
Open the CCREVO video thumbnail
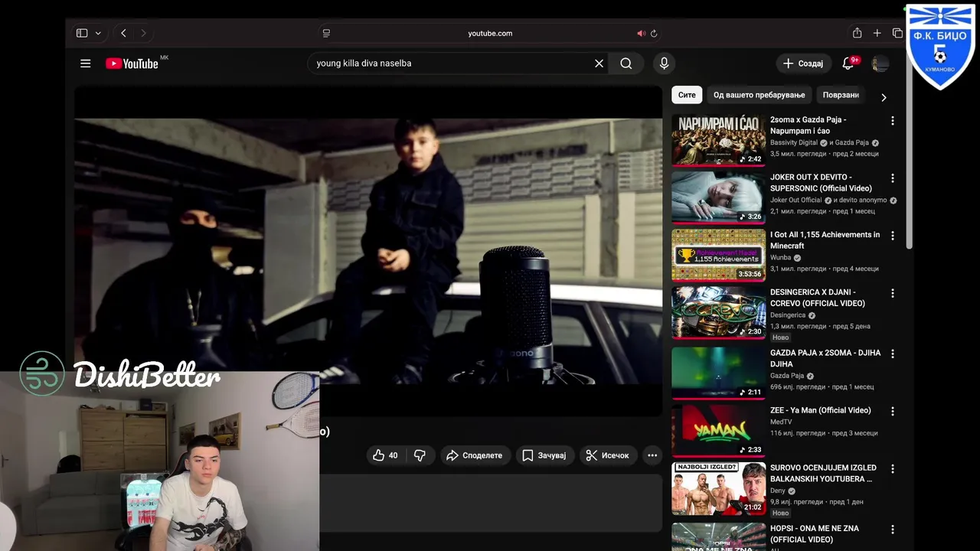point(719,312)
